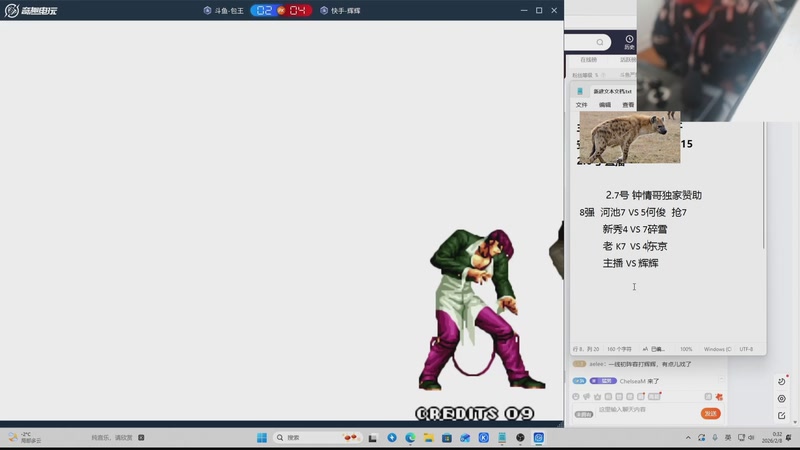Open the 文件 menu in Notepad
The width and height of the screenshot is (800, 450).
pyautogui.click(x=582, y=105)
